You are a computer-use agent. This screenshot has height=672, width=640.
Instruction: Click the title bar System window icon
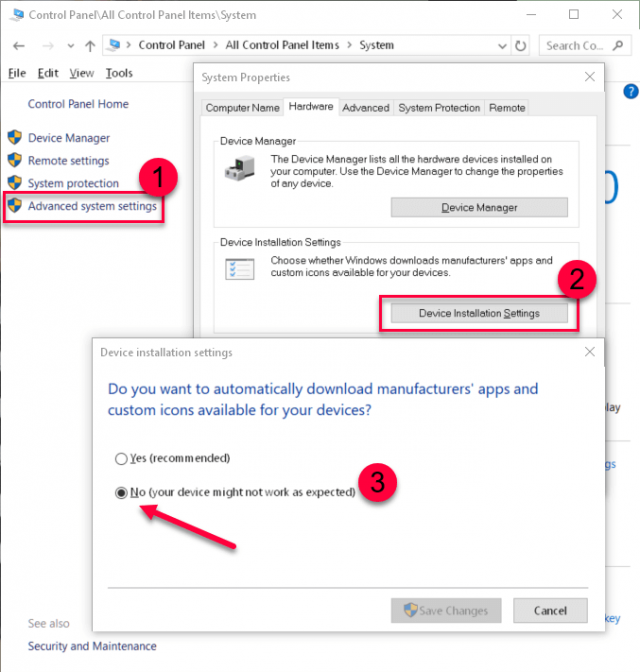[x=17, y=15]
